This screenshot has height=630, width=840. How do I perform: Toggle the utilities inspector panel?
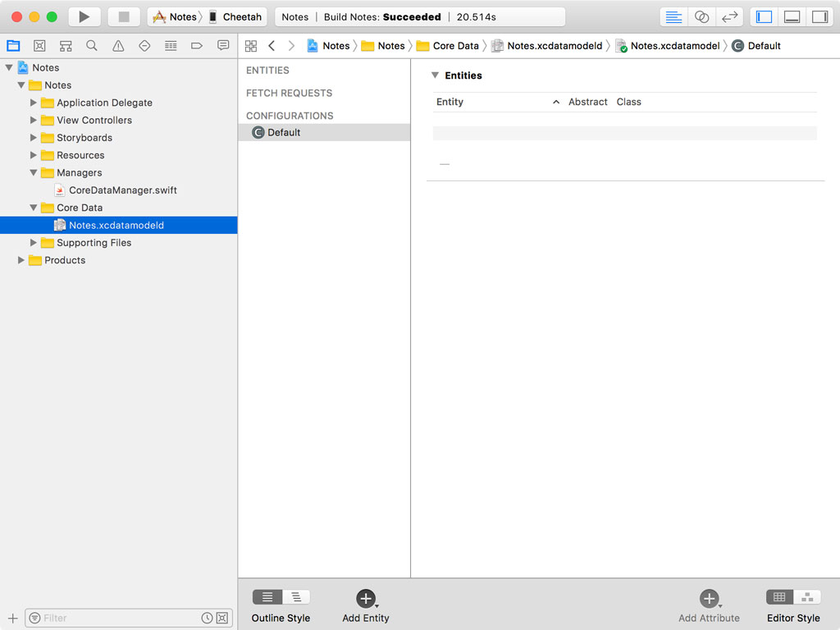(x=820, y=16)
